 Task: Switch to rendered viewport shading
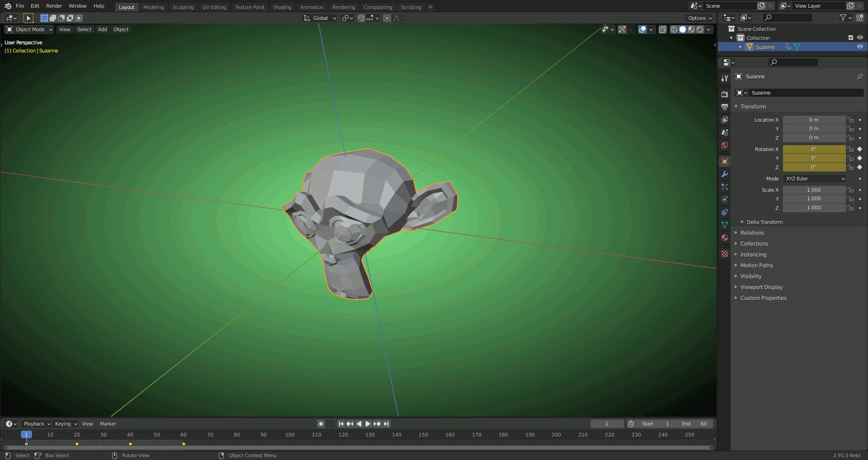tap(700, 29)
